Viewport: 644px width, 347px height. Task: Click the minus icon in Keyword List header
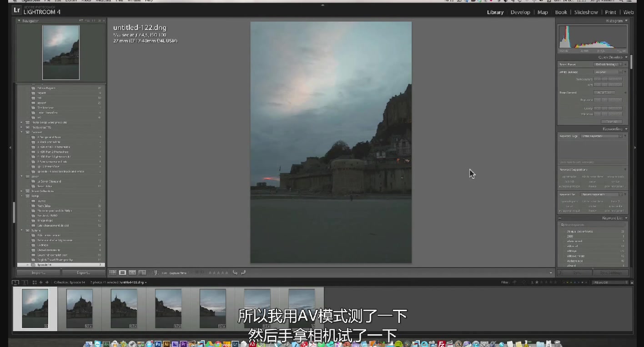560,218
